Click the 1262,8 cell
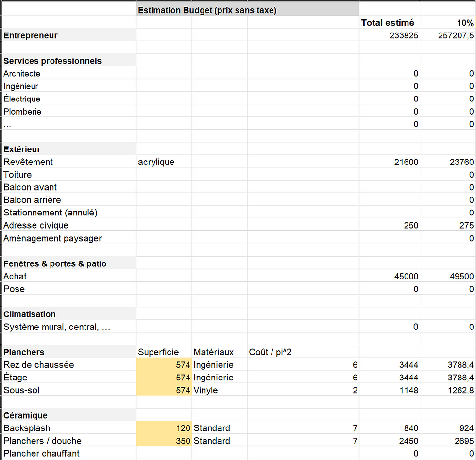 pyautogui.click(x=448, y=390)
